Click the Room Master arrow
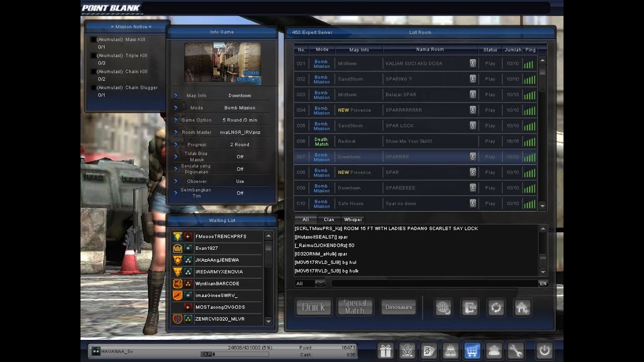The width and height of the screenshot is (644, 362). pos(176,132)
